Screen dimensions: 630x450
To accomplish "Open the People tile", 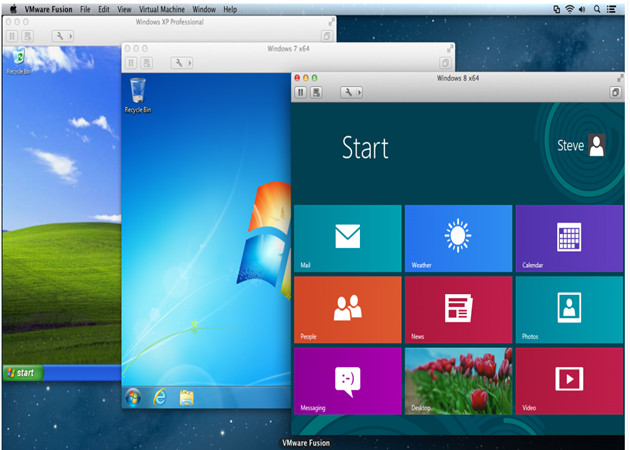I will pos(347,309).
